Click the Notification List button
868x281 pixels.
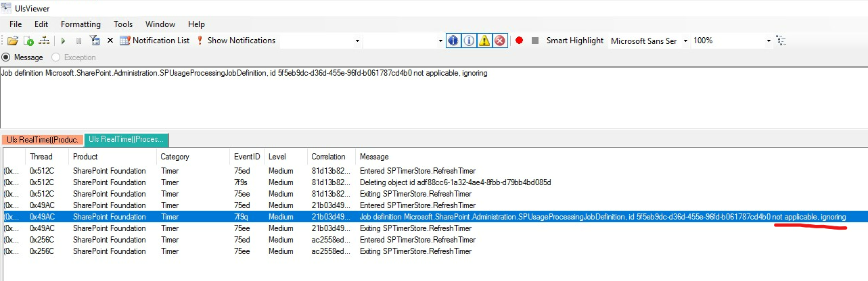154,41
